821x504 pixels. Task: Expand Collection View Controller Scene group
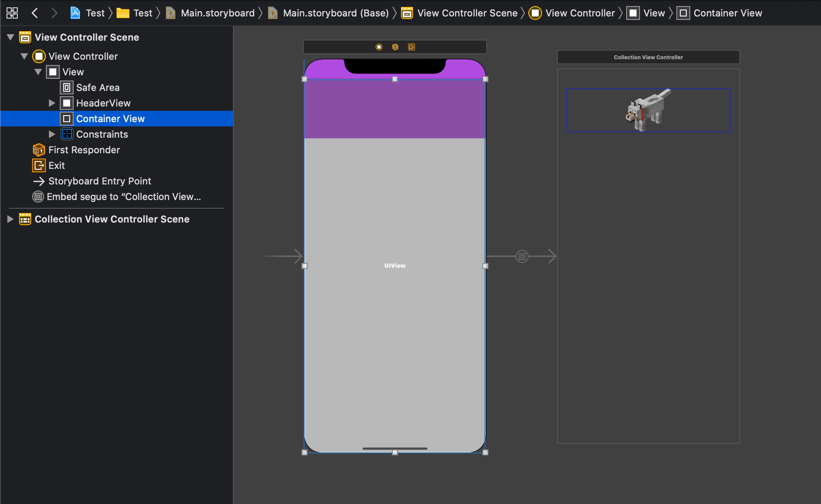pyautogui.click(x=10, y=219)
